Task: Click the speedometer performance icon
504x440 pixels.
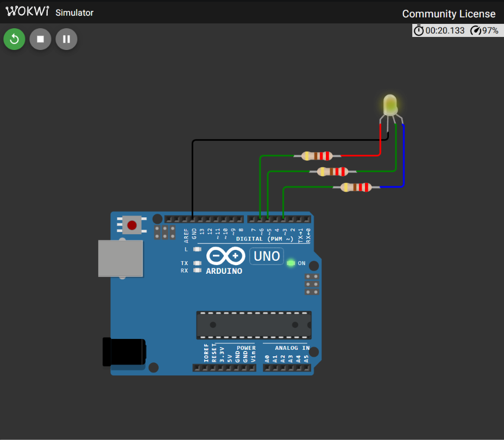Action: pos(475,30)
